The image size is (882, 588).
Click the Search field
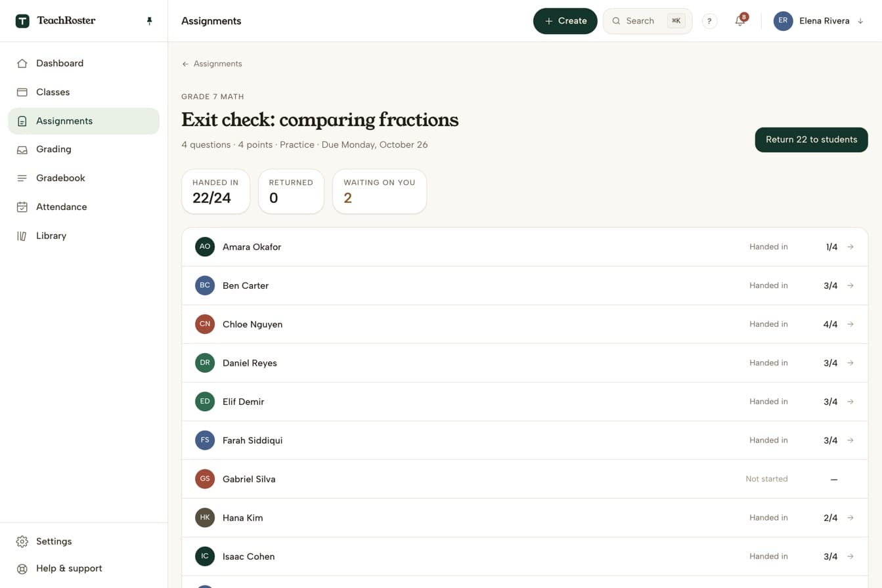[x=648, y=21]
